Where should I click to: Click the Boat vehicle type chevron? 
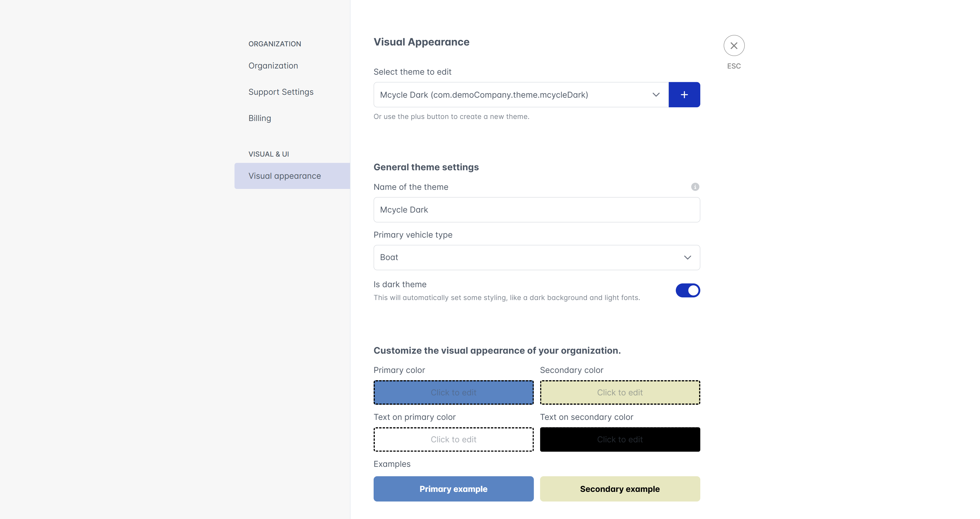(x=687, y=257)
